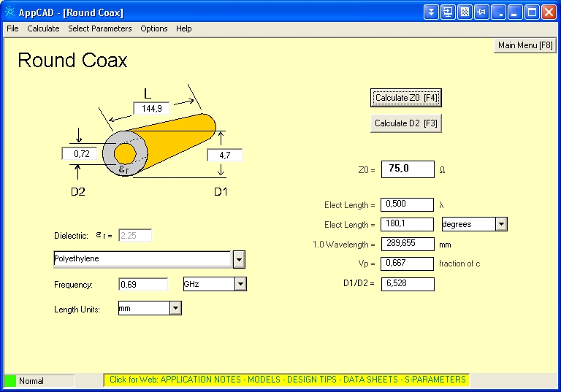Screen dimensions: 561x392
Task: Click the Main Menu [F8] button
Action: coord(525,45)
